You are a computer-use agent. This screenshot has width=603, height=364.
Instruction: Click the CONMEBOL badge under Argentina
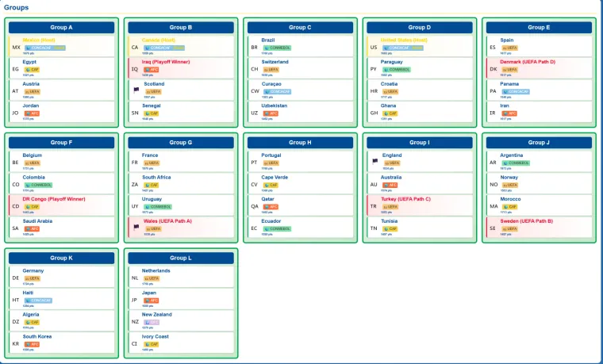[x=515, y=163]
